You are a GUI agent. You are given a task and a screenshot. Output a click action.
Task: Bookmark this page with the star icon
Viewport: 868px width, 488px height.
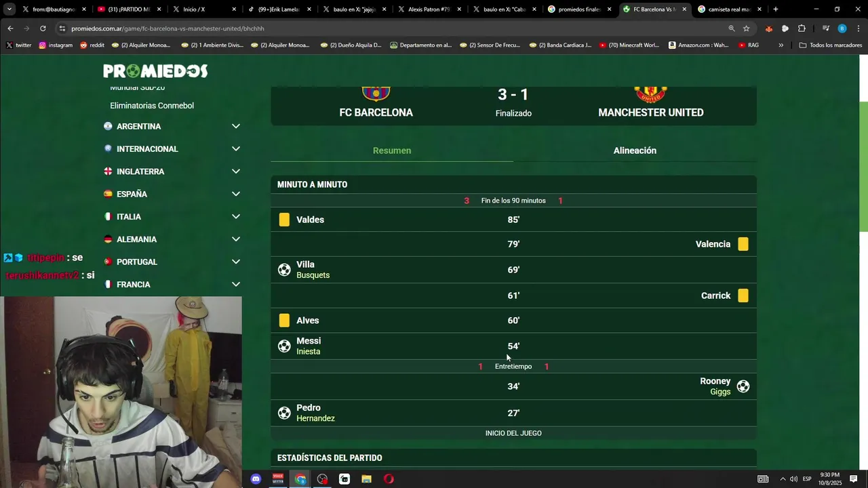click(747, 28)
